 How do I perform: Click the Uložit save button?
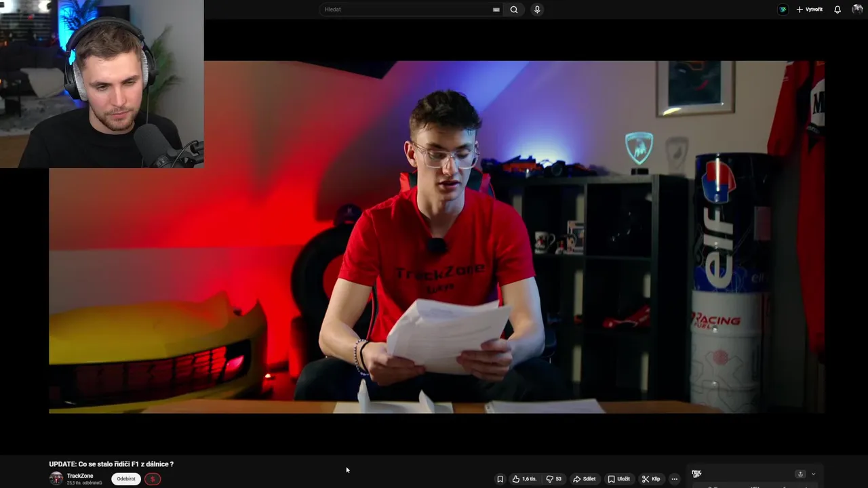[x=618, y=479]
